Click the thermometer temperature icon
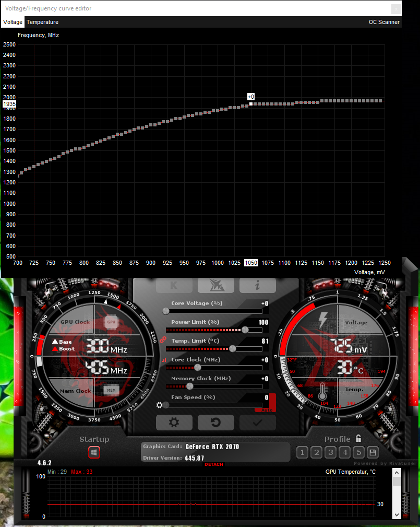The height and width of the screenshot is (527, 420). (322, 391)
